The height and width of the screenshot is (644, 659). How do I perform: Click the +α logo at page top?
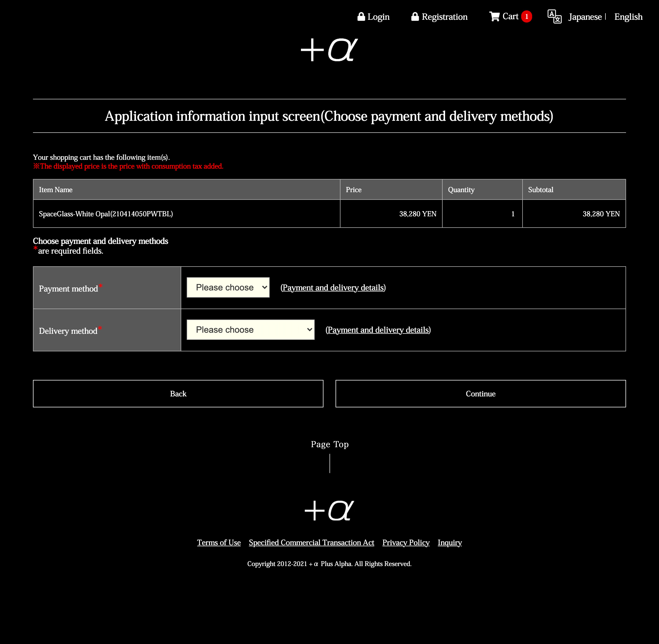[329, 49]
